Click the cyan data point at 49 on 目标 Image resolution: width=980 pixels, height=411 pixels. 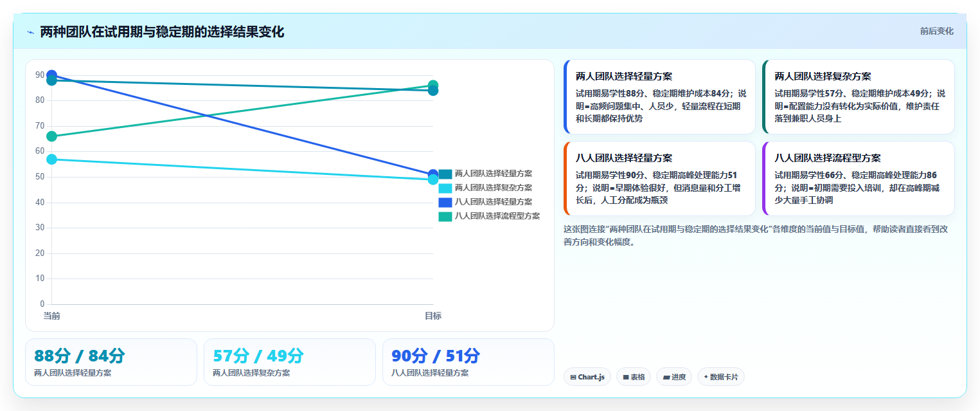click(433, 179)
